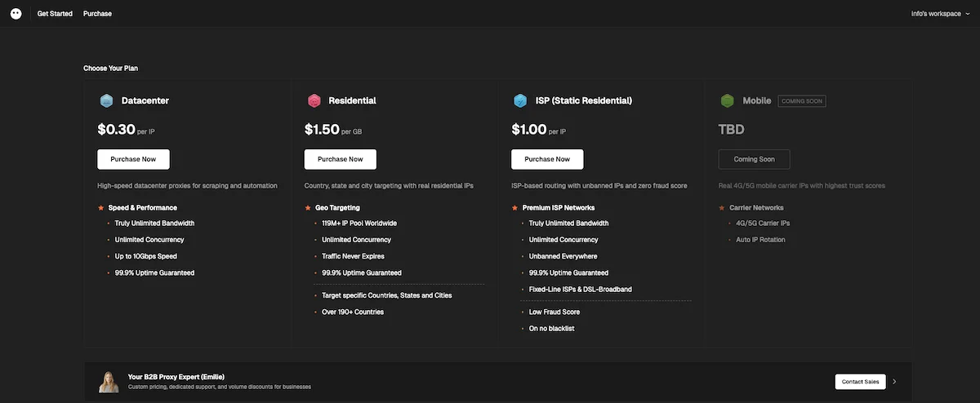Click Emilie's proxy expert avatar

109,382
